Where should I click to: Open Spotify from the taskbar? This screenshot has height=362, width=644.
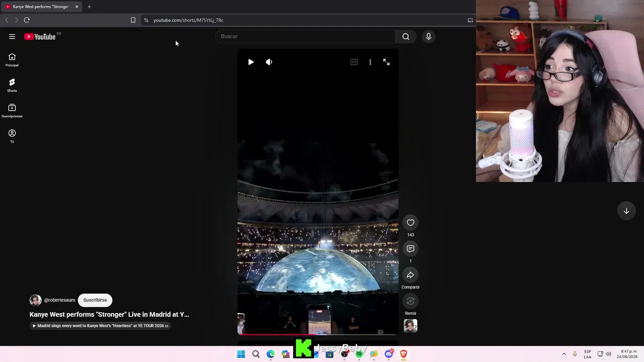(x=359, y=354)
